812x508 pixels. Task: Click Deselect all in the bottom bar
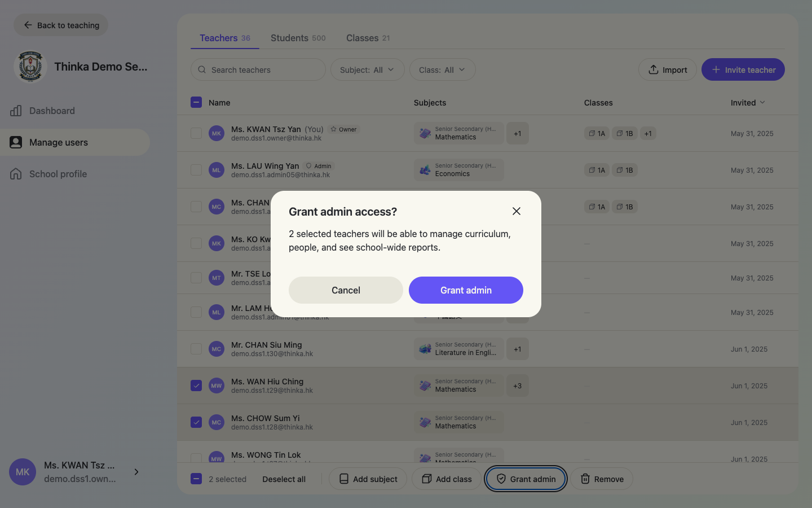pos(284,479)
